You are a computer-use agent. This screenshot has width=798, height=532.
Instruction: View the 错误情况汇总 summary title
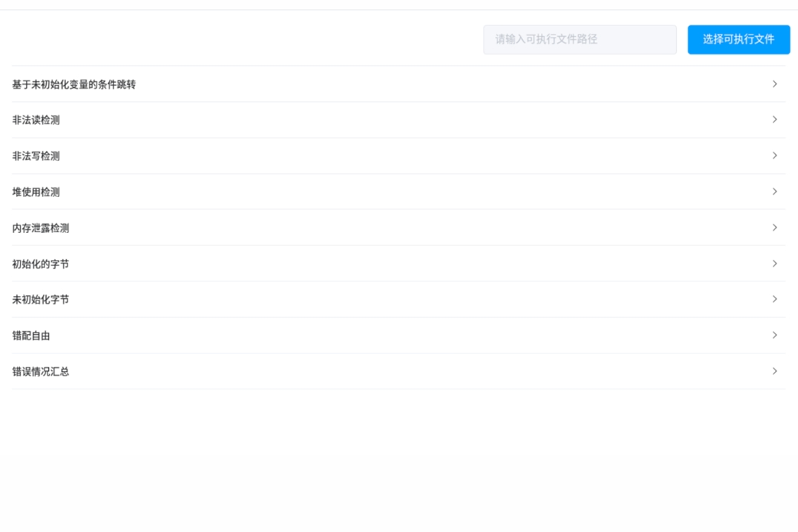pyautogui.click(x=41, y=372)
